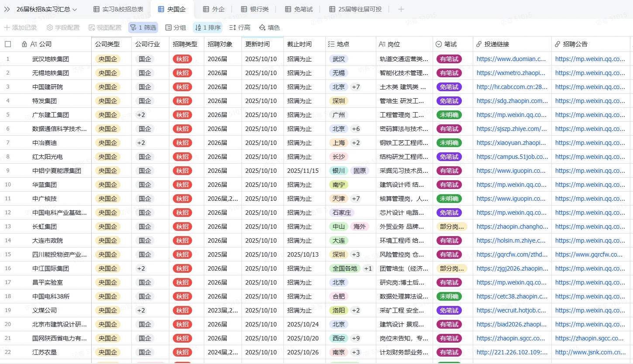Click the 海外 tag in 长虹集团 row
The image size is (633, 364).
[360, 227]
